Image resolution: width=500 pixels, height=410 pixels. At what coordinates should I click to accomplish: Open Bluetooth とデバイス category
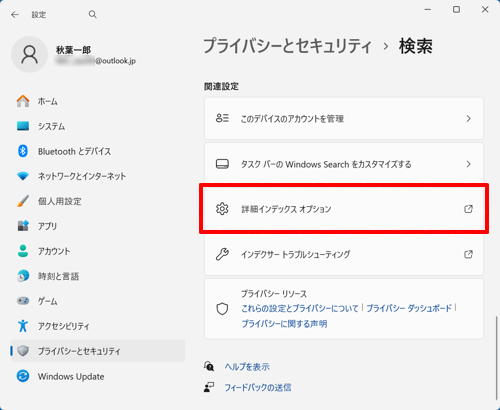[x=98, y=151]
